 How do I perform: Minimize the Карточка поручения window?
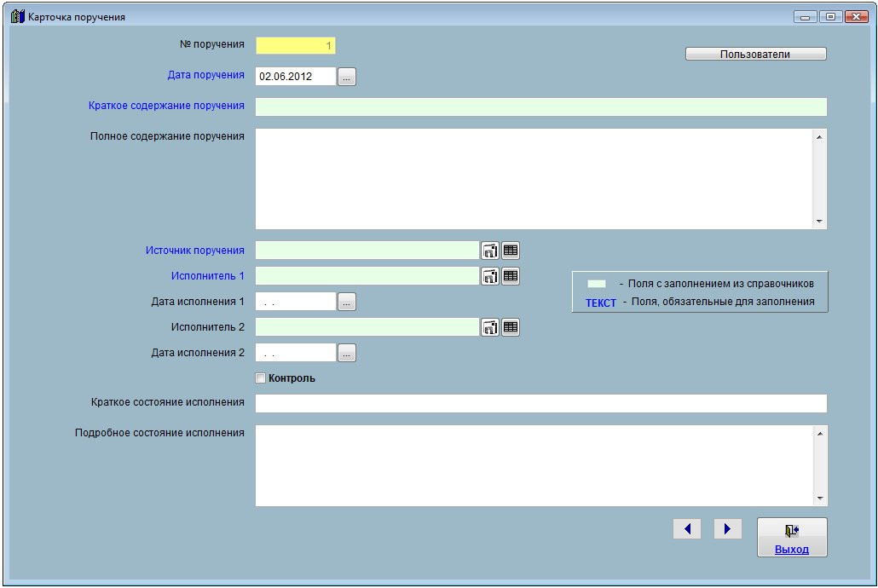806,17
